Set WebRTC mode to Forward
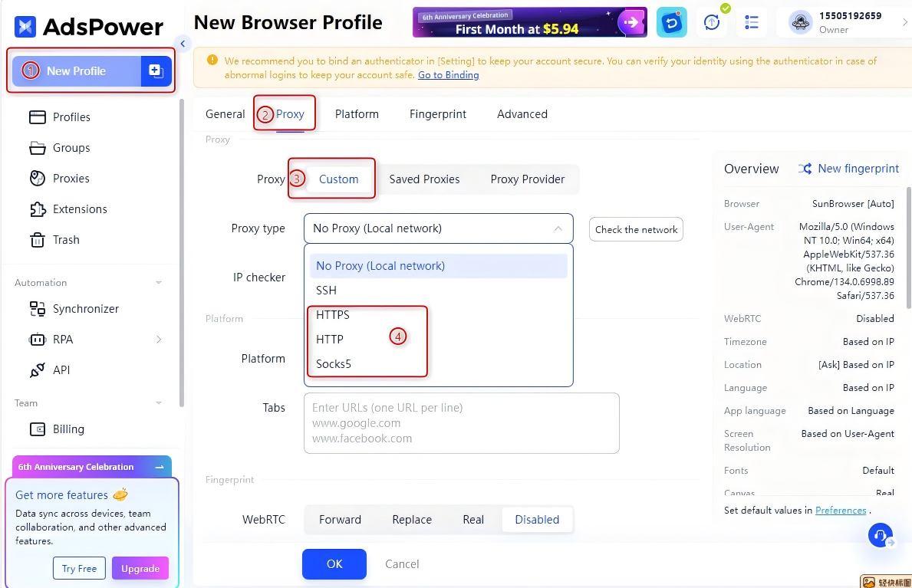The width and height of the screenshot is (912, 588). pyautogui.click(x=340, y=520)
